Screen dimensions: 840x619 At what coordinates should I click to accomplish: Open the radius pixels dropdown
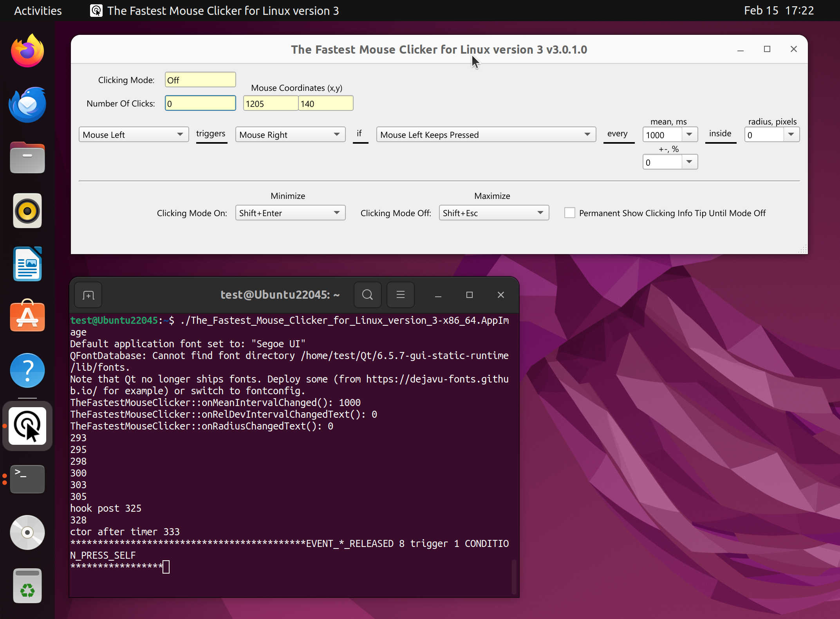[791, 134]
